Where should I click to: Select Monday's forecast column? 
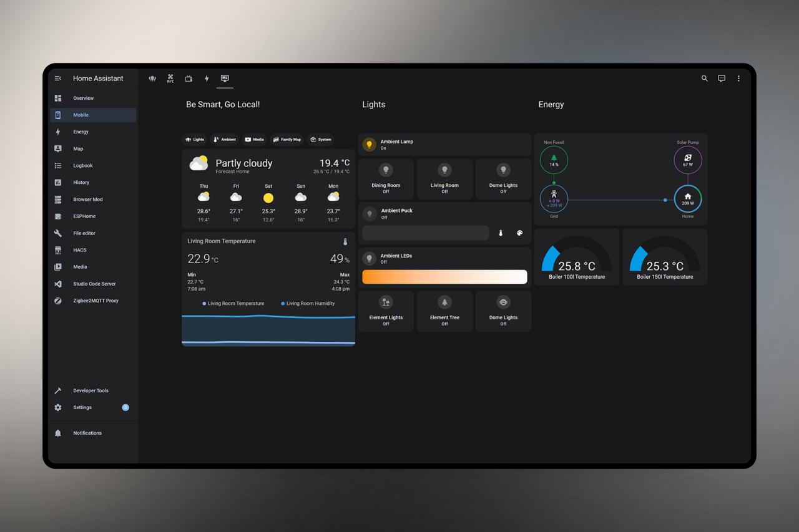(333, 203)
